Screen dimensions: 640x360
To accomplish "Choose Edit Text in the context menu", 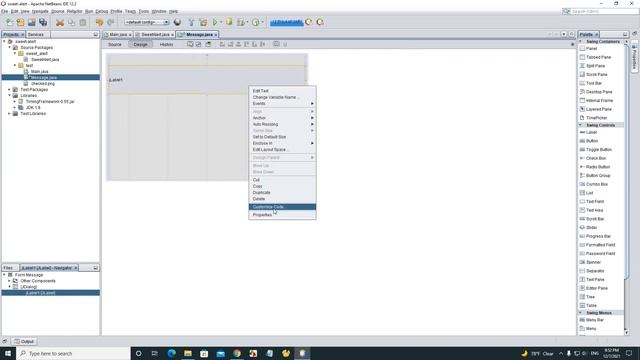I will point(282,91).
